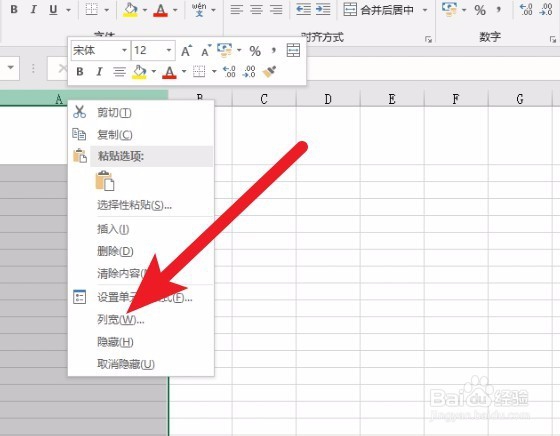Open ribbon fill color dropdown arrow
The image size is (560, 436).
point(144,10)
